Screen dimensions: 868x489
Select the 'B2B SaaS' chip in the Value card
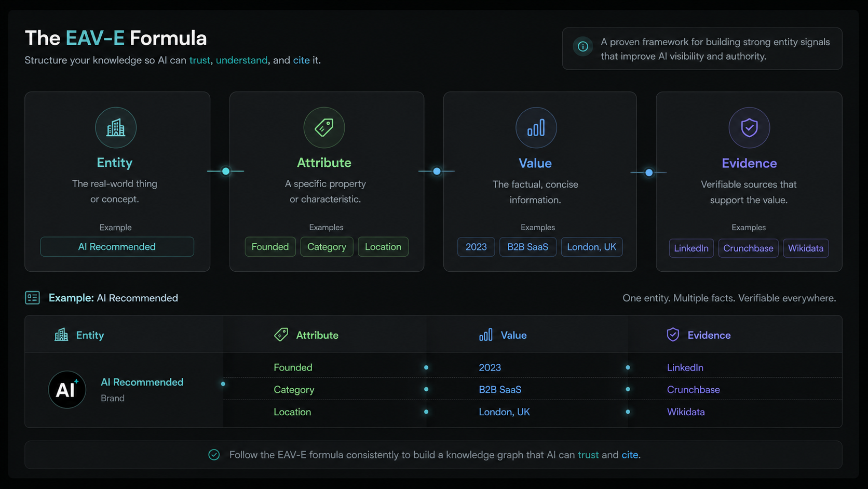pos(527,247)
